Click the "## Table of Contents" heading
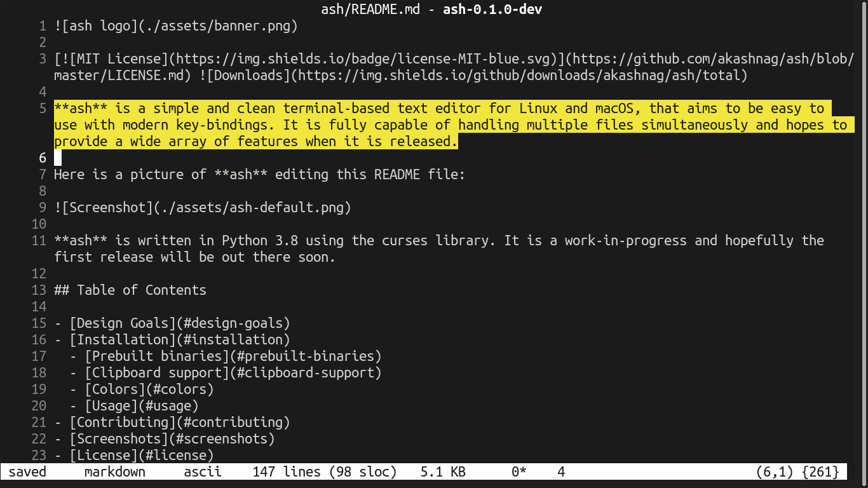This screenshot has height=488, width=868. 130,290
